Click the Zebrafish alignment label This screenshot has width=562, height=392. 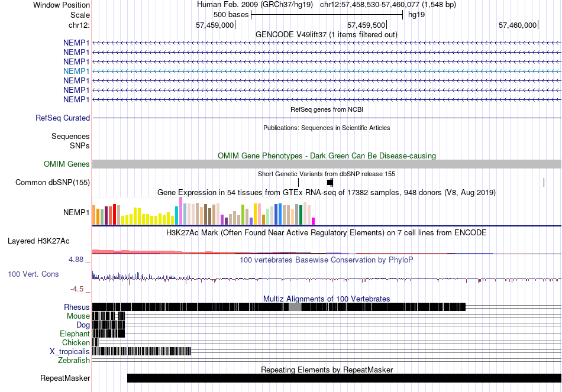[x=74, y=361]
